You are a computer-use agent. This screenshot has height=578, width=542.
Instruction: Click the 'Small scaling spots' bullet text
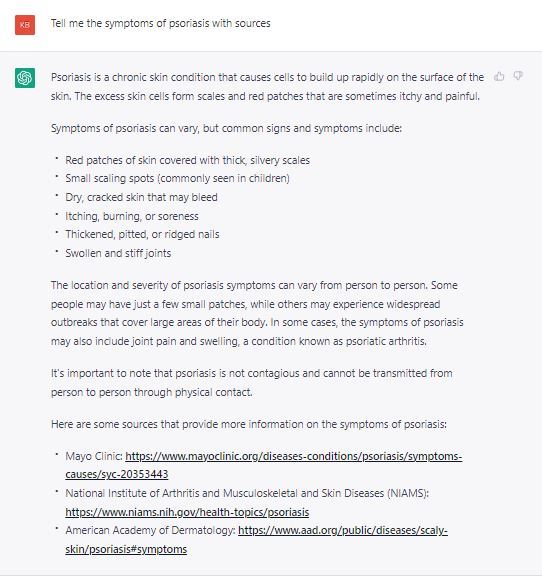(177, 178)
